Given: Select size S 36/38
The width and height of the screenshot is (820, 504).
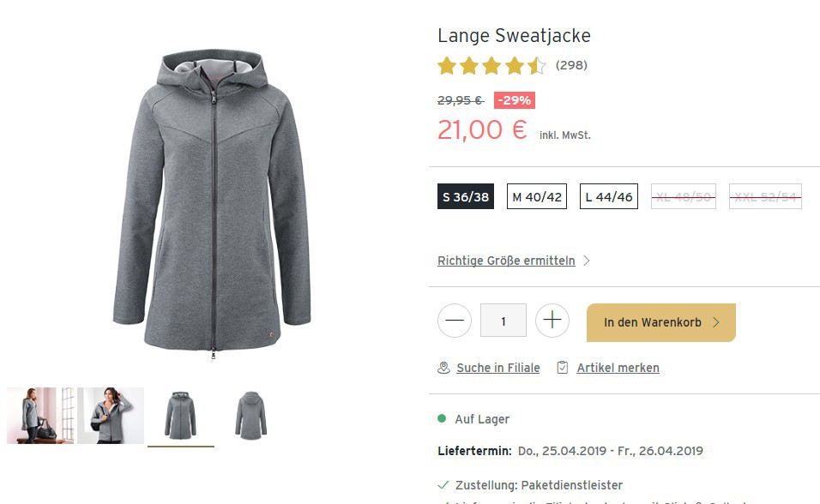Looking at the screenshot, I should coord(466,197).
